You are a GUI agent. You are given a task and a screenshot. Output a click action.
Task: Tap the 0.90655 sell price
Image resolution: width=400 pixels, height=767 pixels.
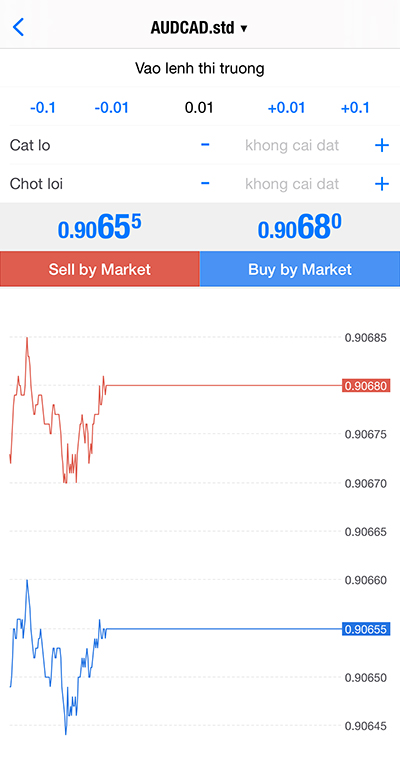[x=100, y=227]
